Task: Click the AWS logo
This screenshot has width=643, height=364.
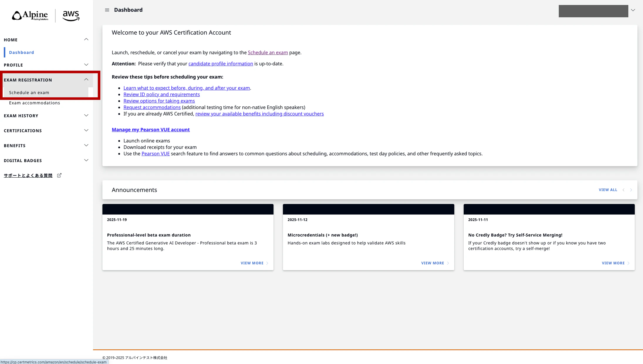Action: (71, 16)
